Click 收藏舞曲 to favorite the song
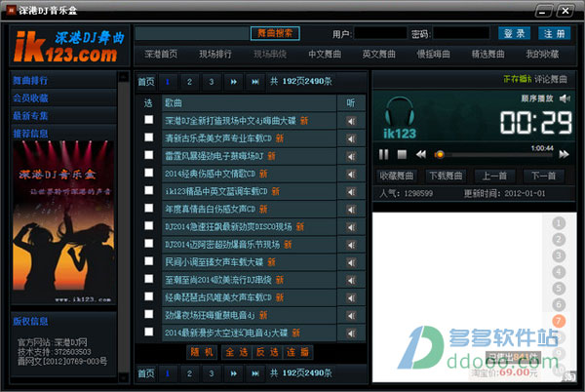585x392 pixels. click(396, 176)
